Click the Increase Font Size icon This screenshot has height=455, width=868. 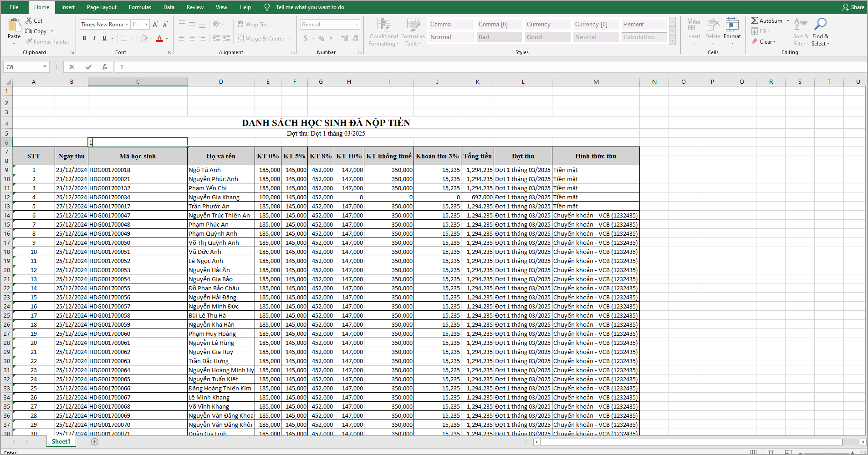pyautogui.click(x=155, y=25)
